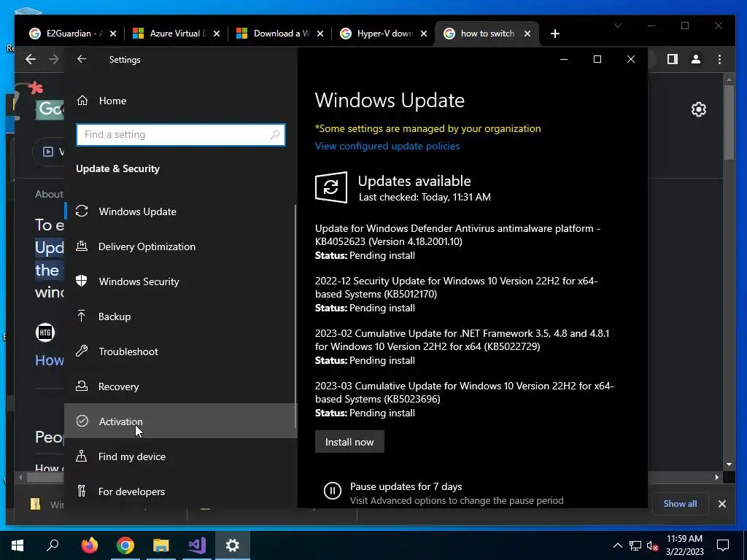Image resolution: width=747 pixels, height=560 pixels.
Task: Open the Windows Start menu
Action: click(18, 545)
